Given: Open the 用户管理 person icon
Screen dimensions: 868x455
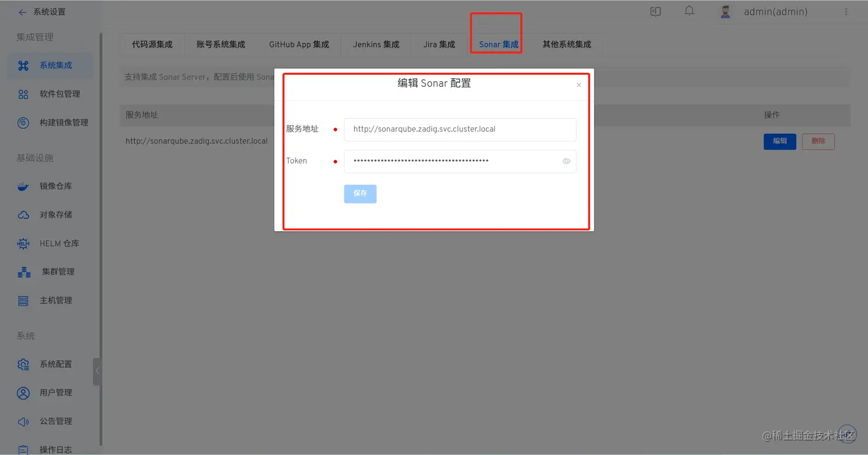Looking at the screenshot, I should point(23,392).
